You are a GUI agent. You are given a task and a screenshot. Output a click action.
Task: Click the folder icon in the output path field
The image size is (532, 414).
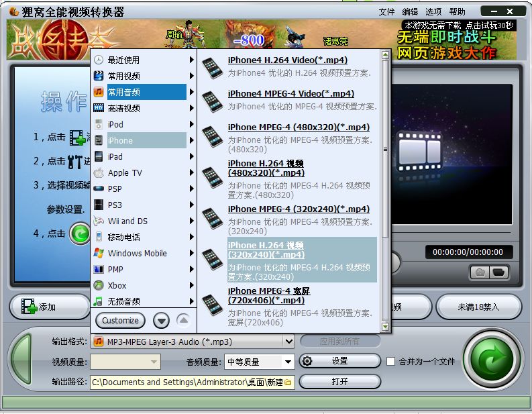[288, 382]
